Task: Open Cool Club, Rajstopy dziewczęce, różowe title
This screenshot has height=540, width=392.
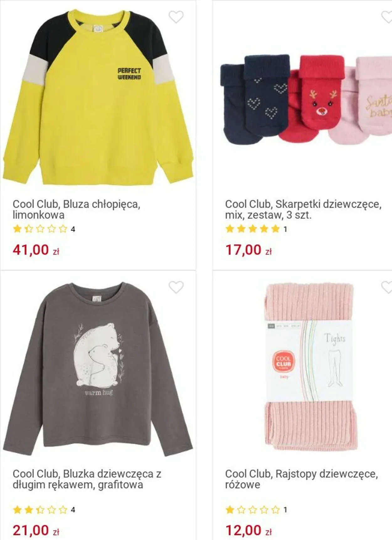Action: pyautogui.click(x=302, y=479)
